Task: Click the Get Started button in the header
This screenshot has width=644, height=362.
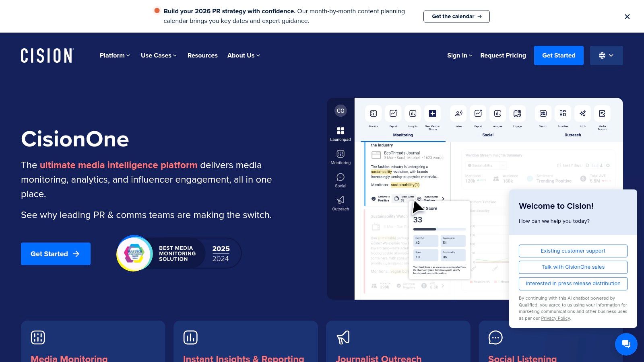Action: tap(559, 56)
